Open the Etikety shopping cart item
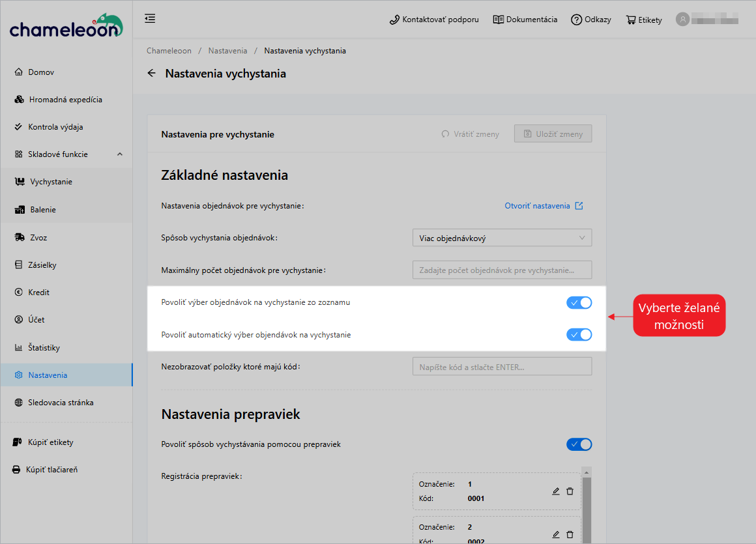 (644, 20)
